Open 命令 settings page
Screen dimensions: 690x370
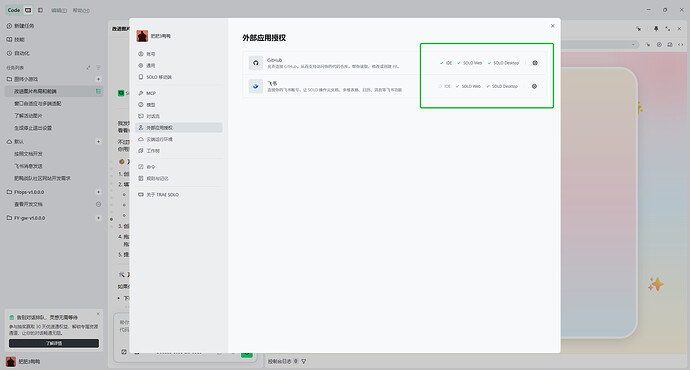click(x=179, y=167)
